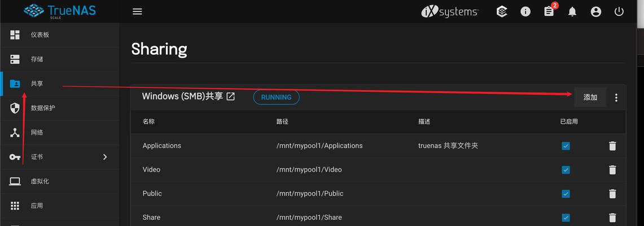This screenshot has width=644, height=226.
Task: Open 应用 apps in sidebar
Action: 60,206
